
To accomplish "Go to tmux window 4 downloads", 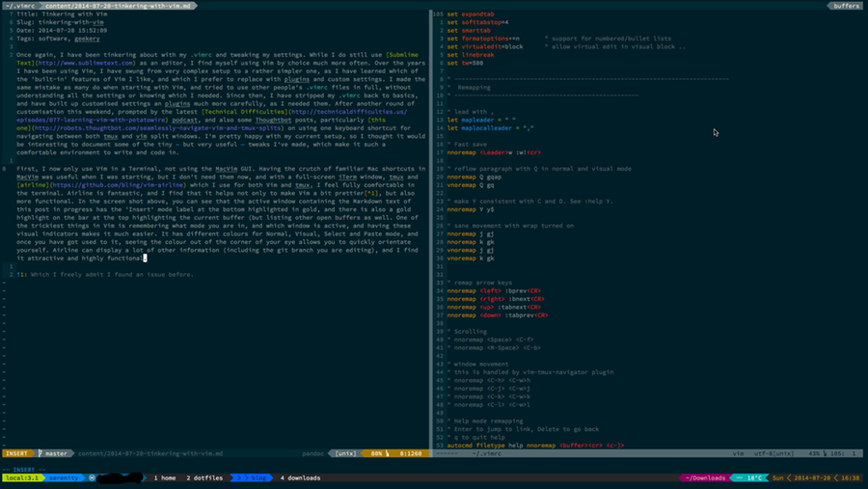I will [x=300, y=477].
